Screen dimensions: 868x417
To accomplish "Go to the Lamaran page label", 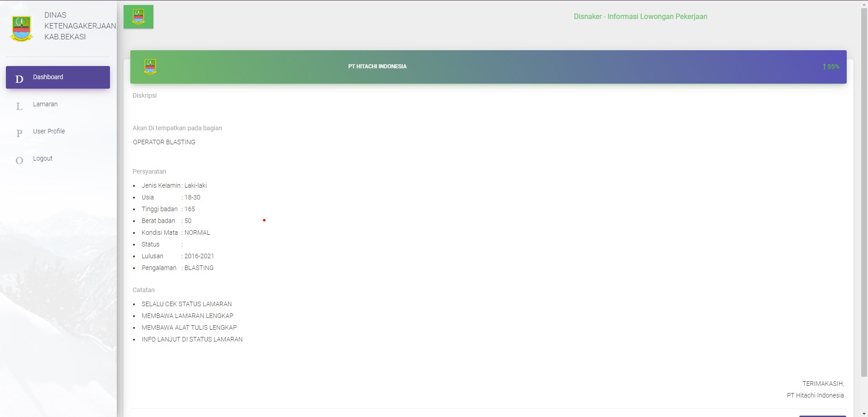I will [x=45, y=104].
